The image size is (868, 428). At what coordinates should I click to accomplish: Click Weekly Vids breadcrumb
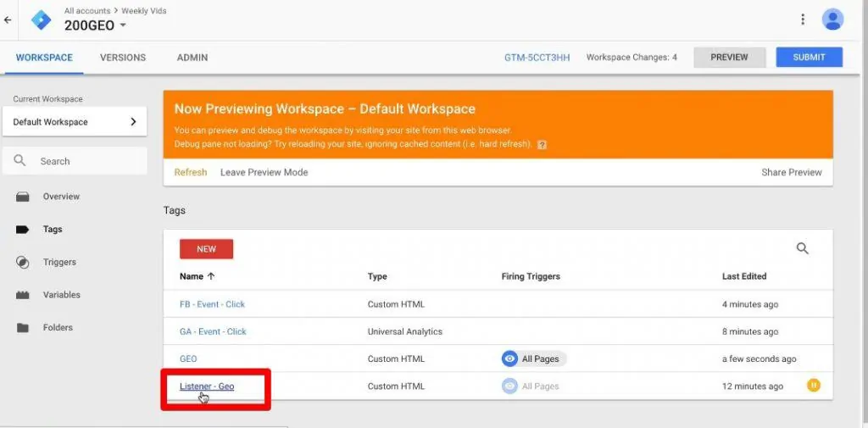tap(144, 10)
